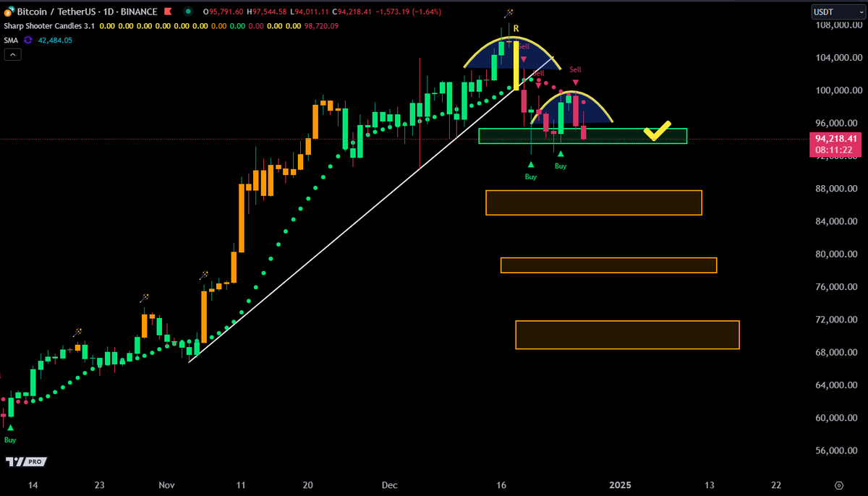Click the SMA value 42,484.05
Image resolution: width=868 pixels, height=496 pixels.
pos(55,40)
